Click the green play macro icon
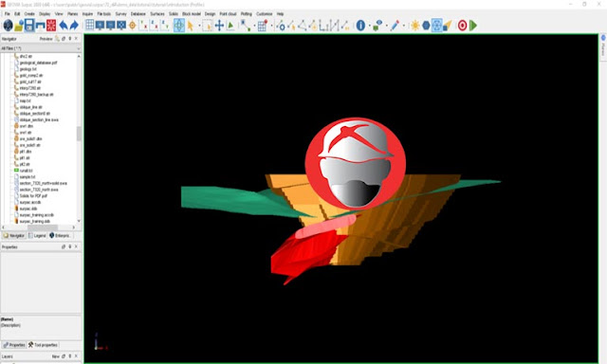Viewport: 607px width, 364px height. coord(473,26)
